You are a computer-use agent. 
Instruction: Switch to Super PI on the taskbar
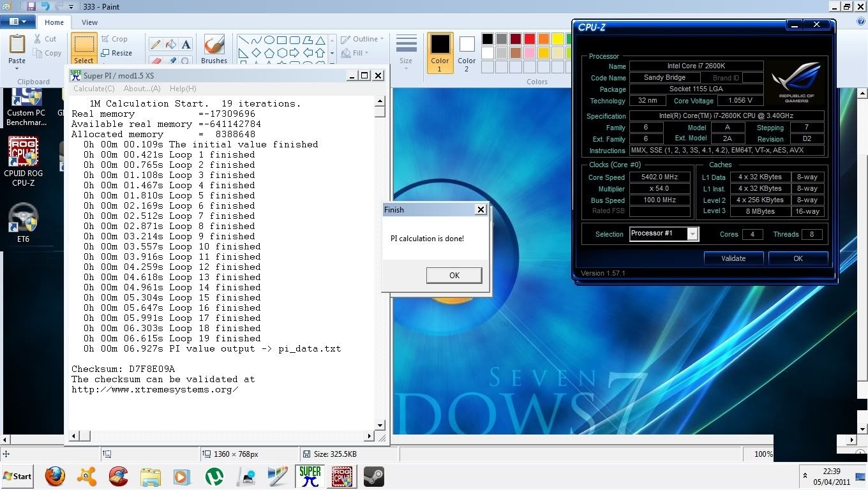tap(310, 477)
